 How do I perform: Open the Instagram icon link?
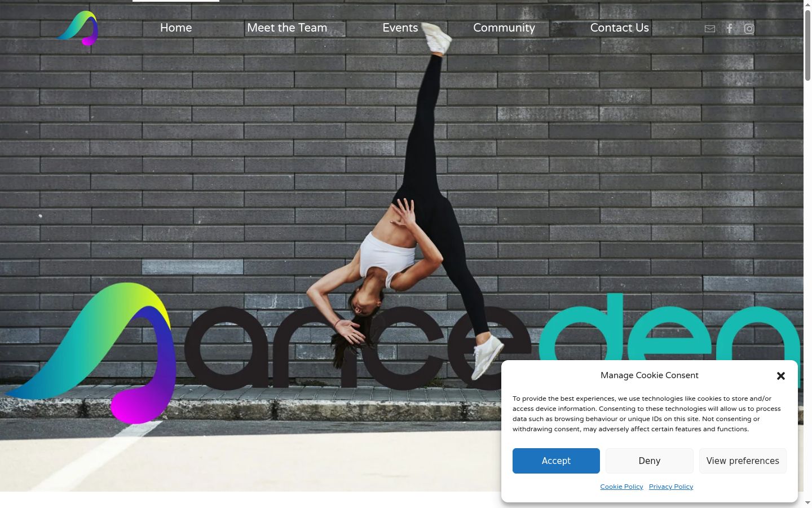point(749,29)
